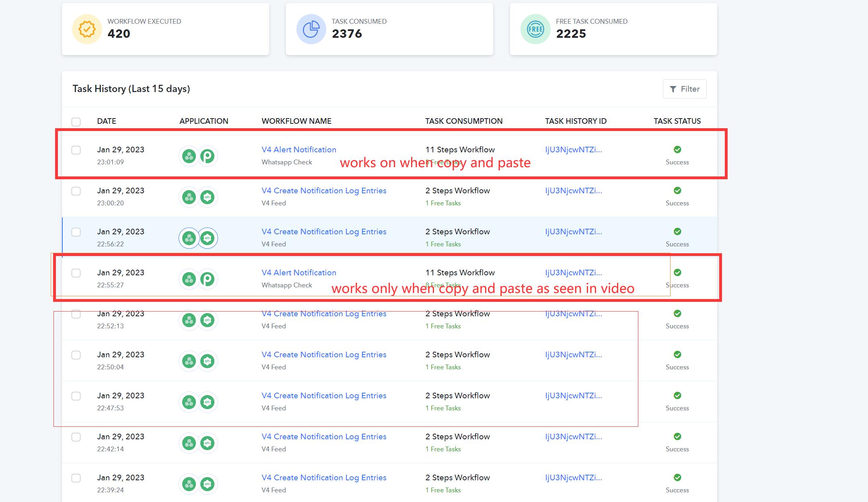Open task history ID for 22:42:14 row
868x502 pixels.
click(574, 436)
